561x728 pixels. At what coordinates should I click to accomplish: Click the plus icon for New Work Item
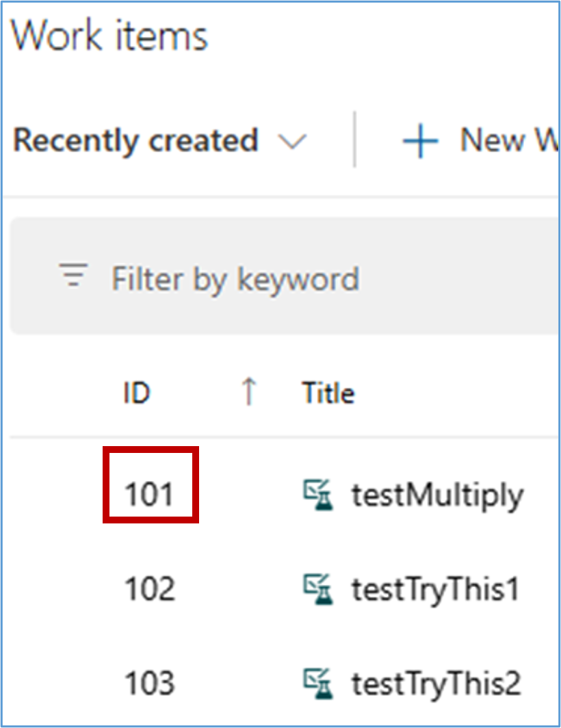click(419, 142)
